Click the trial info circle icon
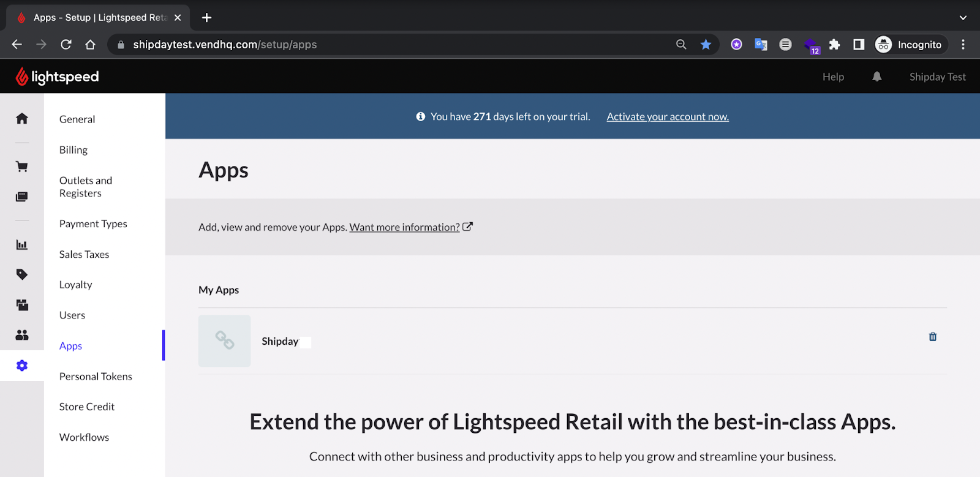The height and width of the screenshot is (477, 980). click(421, 116)
